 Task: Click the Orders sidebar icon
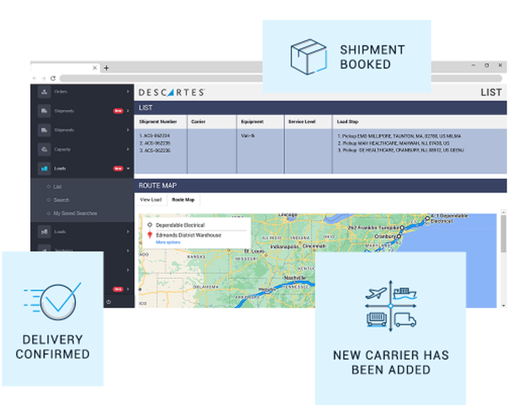pos(44,92)
